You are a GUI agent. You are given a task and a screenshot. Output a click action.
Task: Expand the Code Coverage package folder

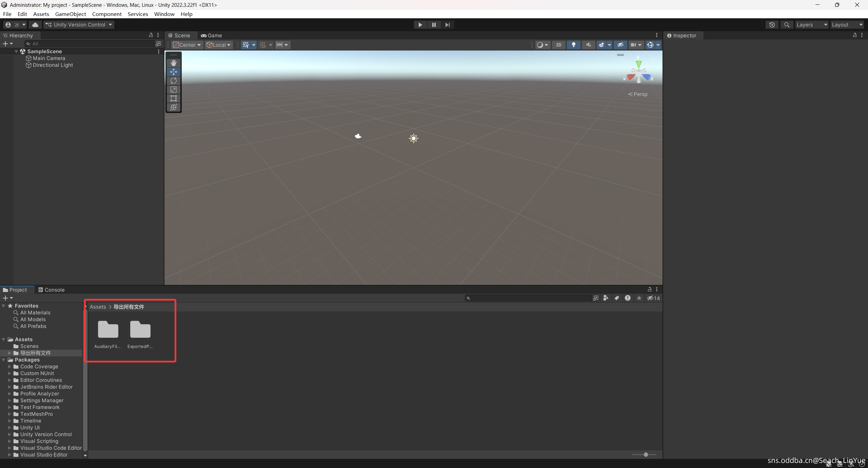coord(9,367)
